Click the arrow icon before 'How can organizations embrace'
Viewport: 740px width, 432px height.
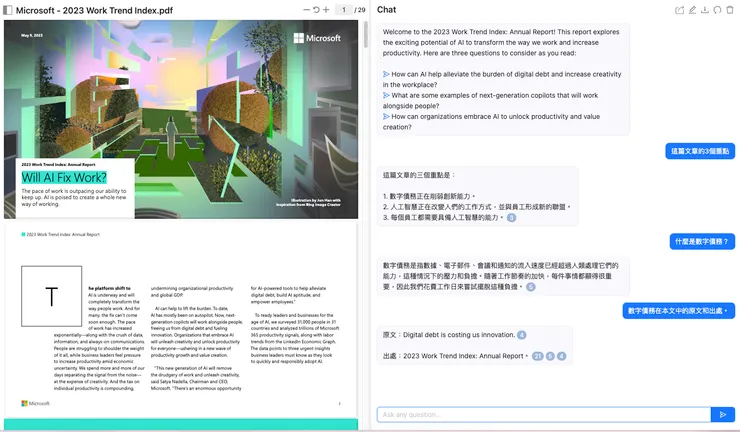(x=386, y=117)
